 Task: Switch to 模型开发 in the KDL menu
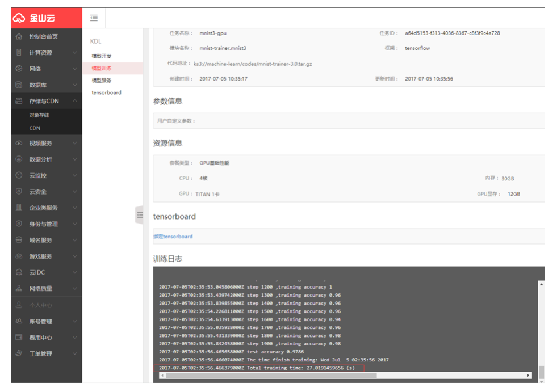point(102,57)
